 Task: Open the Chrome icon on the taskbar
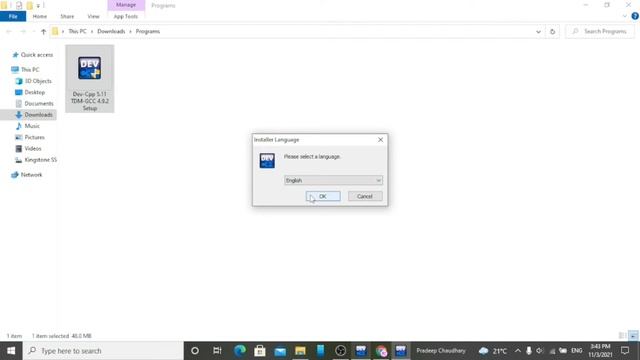(x=381, y=351)
